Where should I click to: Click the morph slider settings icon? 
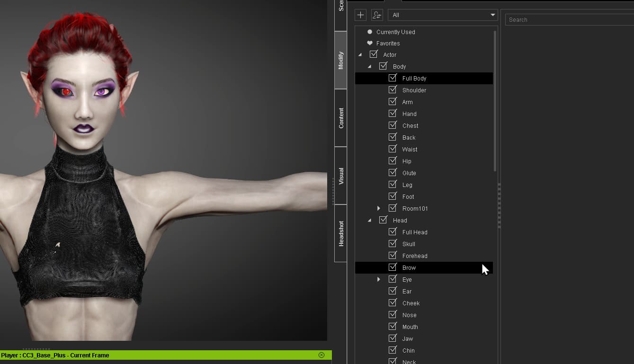377,15
